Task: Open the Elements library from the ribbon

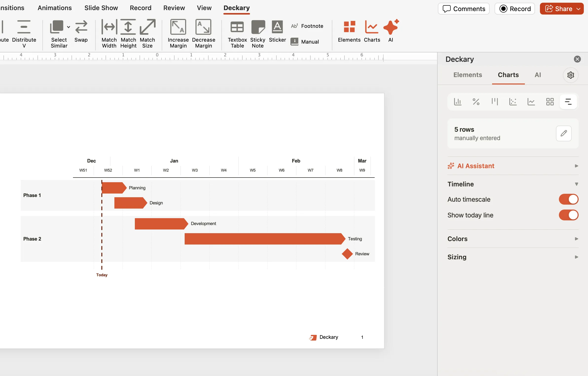Action: coord(349,32)
